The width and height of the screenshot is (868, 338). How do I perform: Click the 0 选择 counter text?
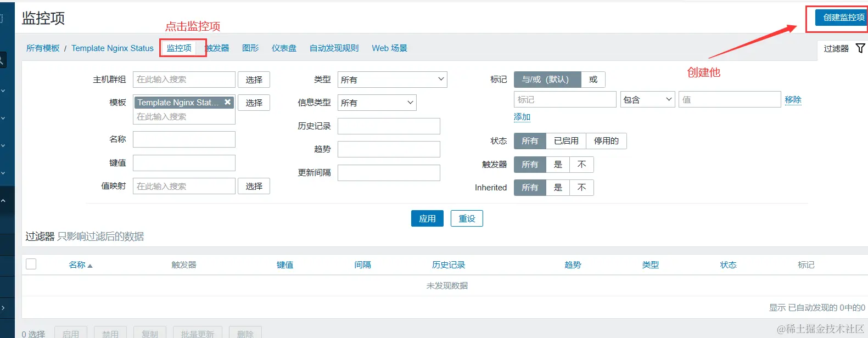click(x=33, y=334)
